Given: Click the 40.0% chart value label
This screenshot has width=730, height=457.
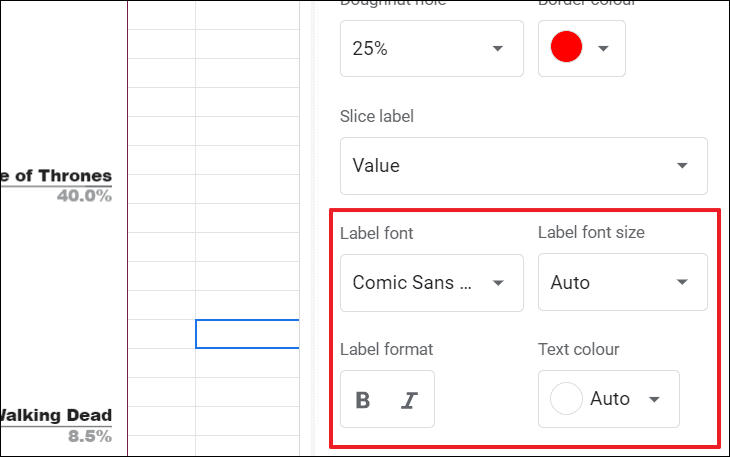Looking at the screenshot, I should 84,196.
